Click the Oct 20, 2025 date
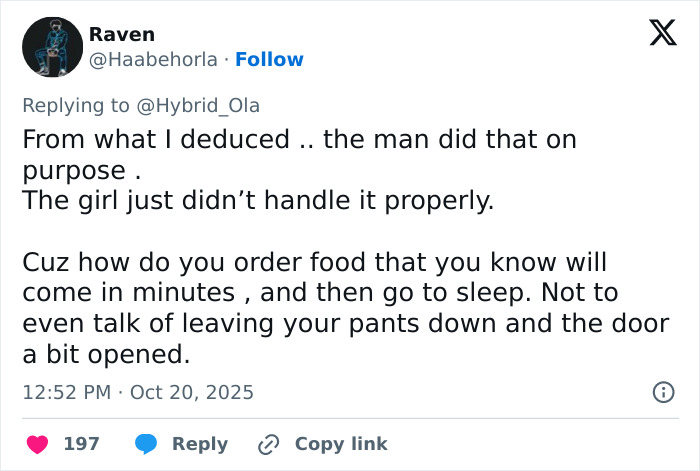 coord(192,392)
